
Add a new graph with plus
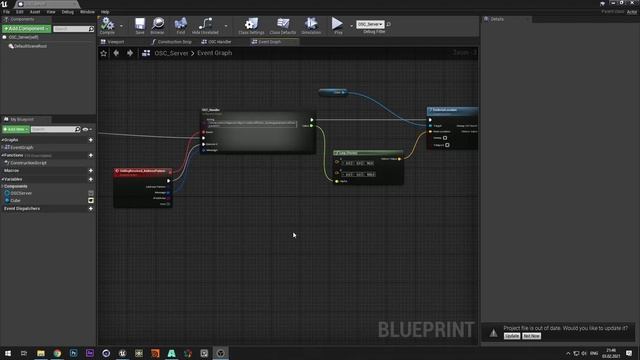click(x=91, y=140)
